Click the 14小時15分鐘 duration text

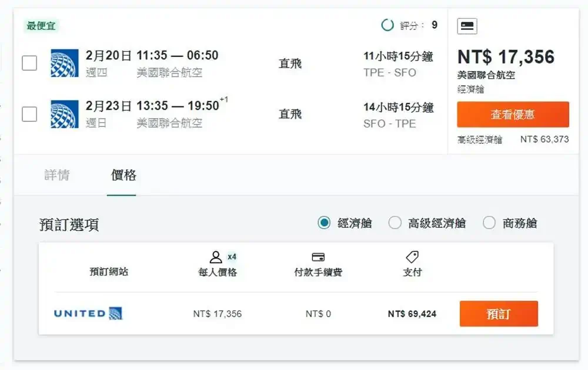pos(398,107)
